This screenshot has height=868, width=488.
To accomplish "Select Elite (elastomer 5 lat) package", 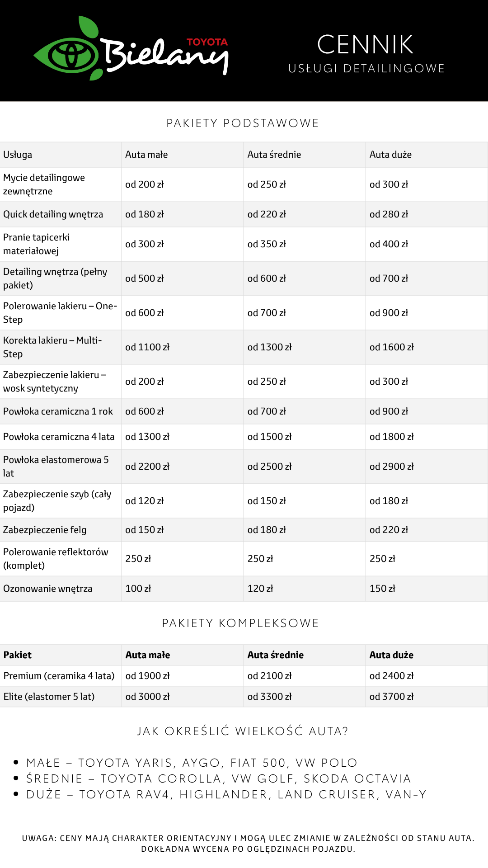I will click(244, 697).
